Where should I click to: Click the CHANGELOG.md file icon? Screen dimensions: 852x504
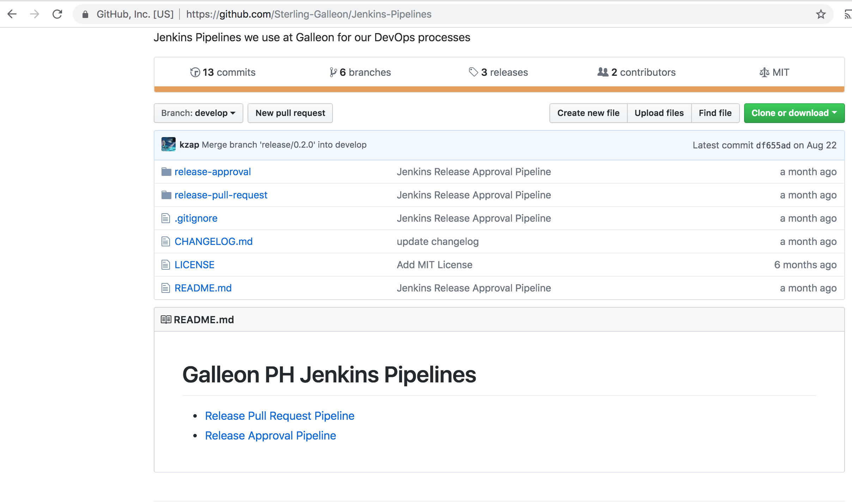click(166, 241)
